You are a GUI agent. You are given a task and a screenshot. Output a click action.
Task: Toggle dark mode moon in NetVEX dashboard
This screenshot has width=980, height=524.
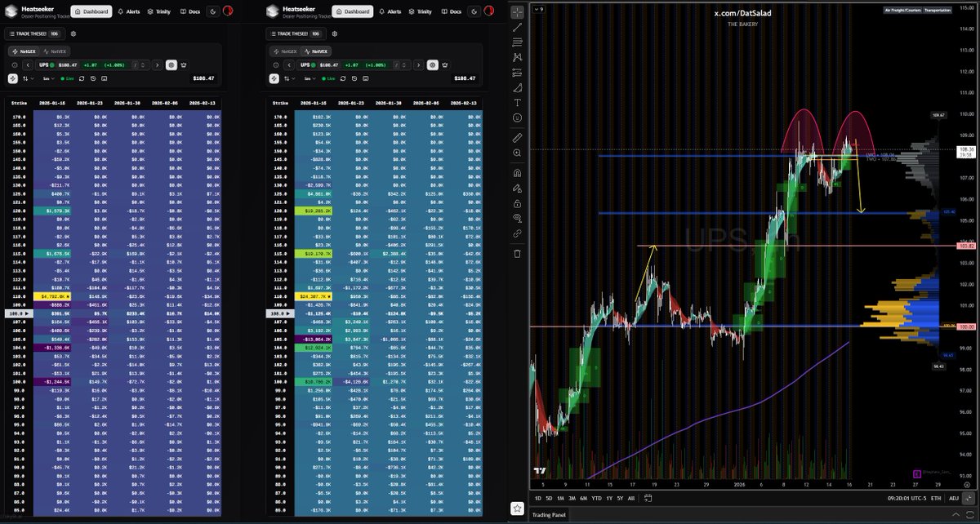pos(474,11)
